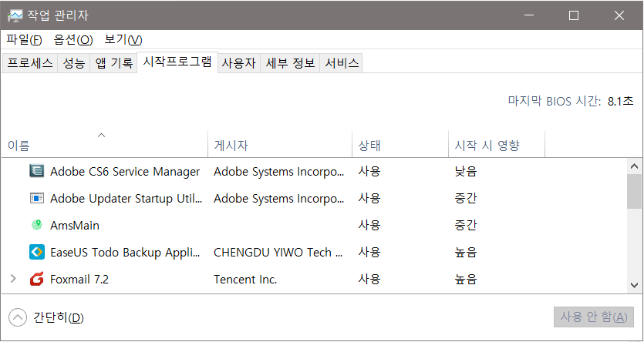The width and height of the screenshot is (644, 342).
Task: Click the 마지막 BIOS 시간 value 8.1초
Action: pyautogui.click(x=621, y=101)
